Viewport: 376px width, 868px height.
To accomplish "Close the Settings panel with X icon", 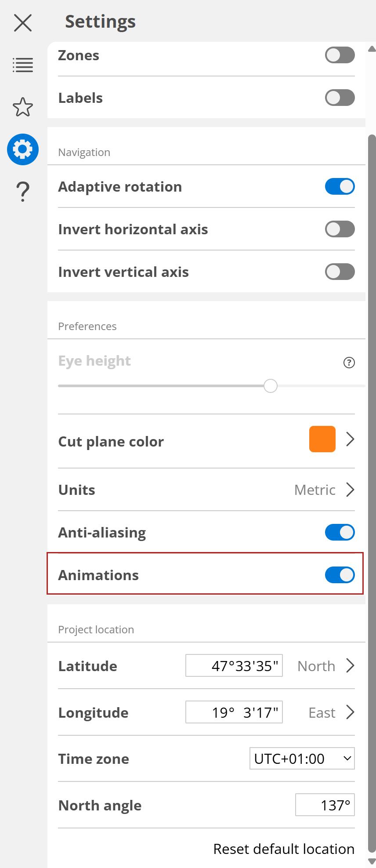I will [x=23, y=23].
